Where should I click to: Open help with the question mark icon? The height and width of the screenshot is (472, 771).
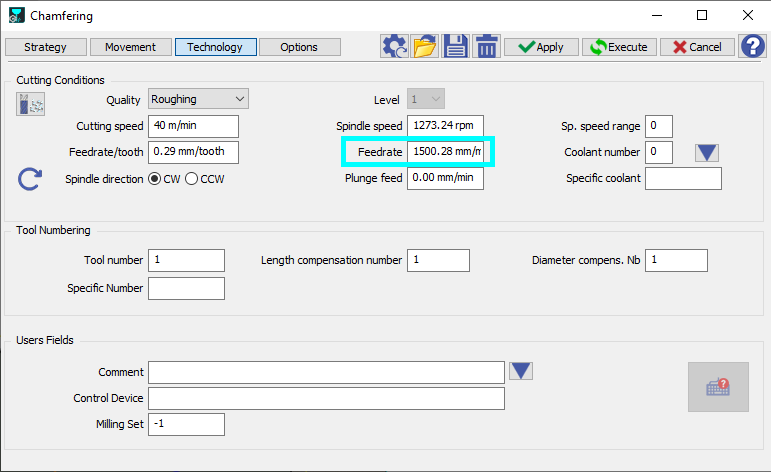751,47
